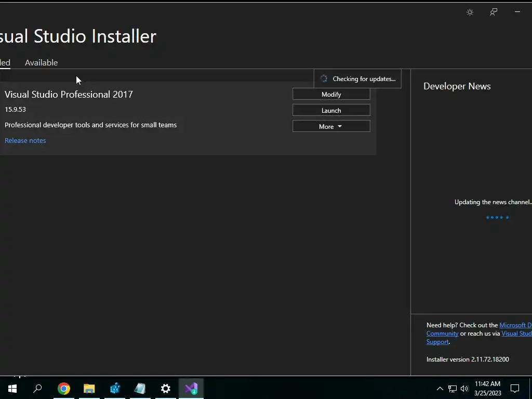
Task: Open the send feedback icon
Action: 494,12
